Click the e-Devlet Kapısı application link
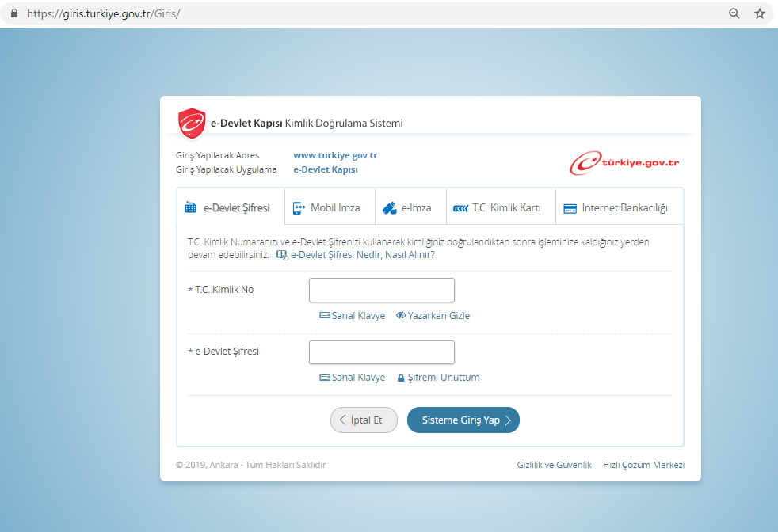This screenshot has height=532, width=778. pyautogui.click(x=326, y=169)
